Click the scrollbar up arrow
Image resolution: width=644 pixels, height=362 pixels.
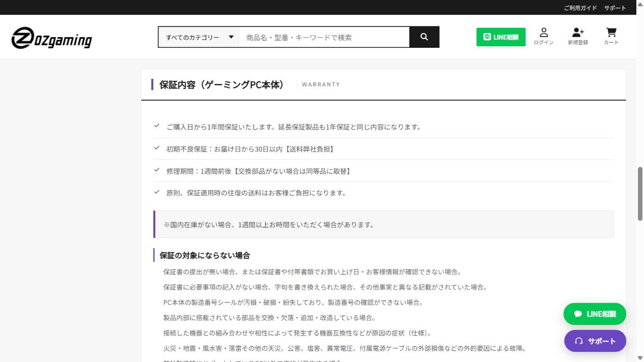pyautogui.click(x=640, y=4)
